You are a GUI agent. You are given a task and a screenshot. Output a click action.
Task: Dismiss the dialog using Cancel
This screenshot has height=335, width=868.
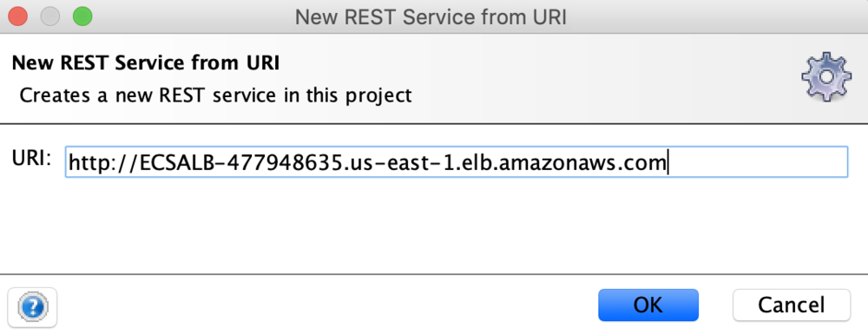791,305
